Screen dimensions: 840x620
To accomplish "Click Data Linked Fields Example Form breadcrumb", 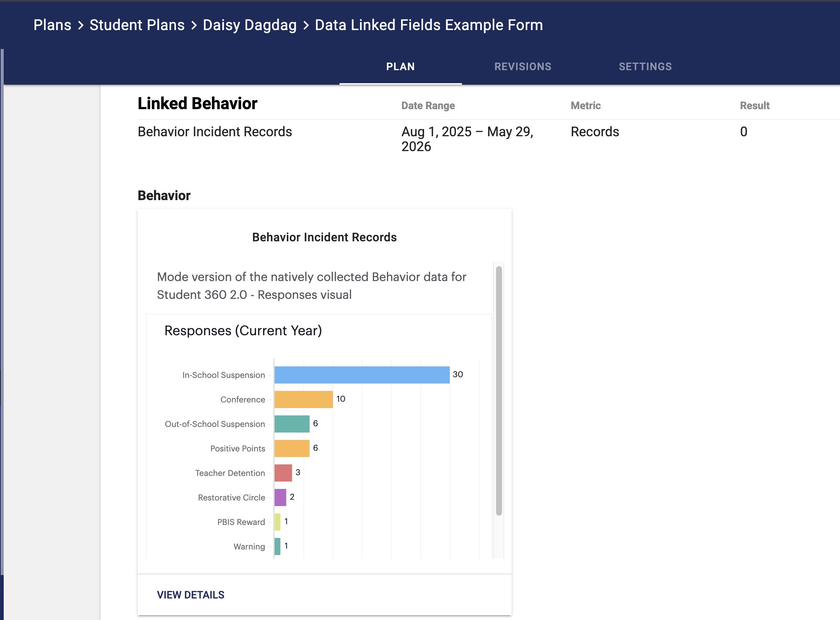I will (x=429, y=25).
